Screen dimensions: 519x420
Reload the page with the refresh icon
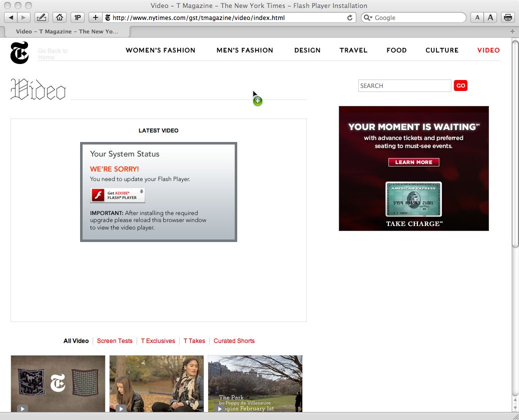(x=349, y=18)
